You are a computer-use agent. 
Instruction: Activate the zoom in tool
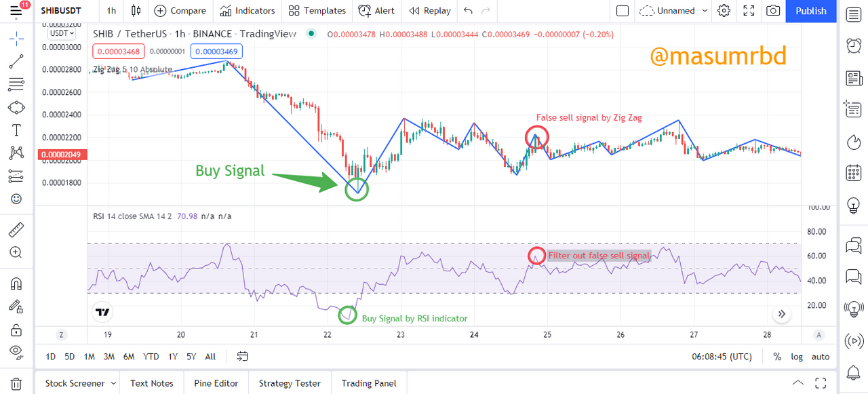click(x=16, y=252)
